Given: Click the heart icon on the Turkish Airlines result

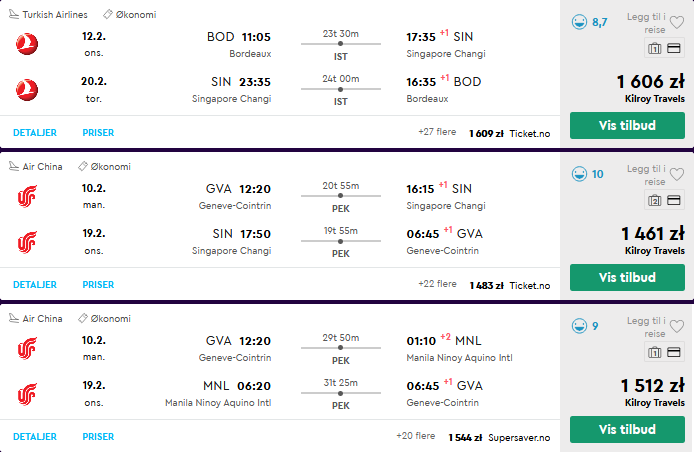Looking at the screenshot, I should (677, 22).
